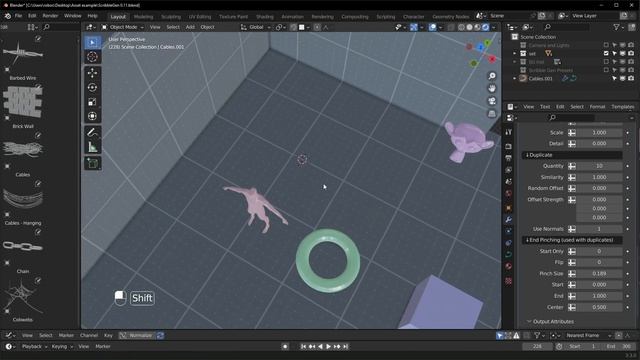
Task: Select solid viewport shading
Action: [469, 27]
